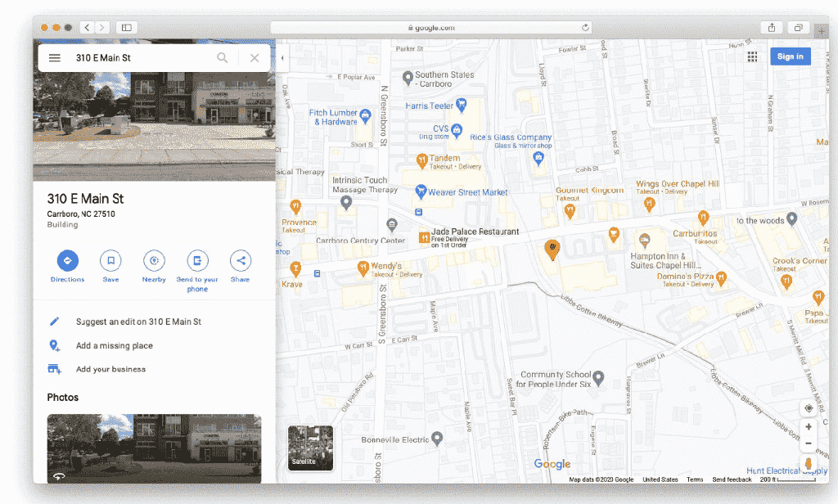Click the Nearby icon
The image size is (838, 504).
point(154,260)
